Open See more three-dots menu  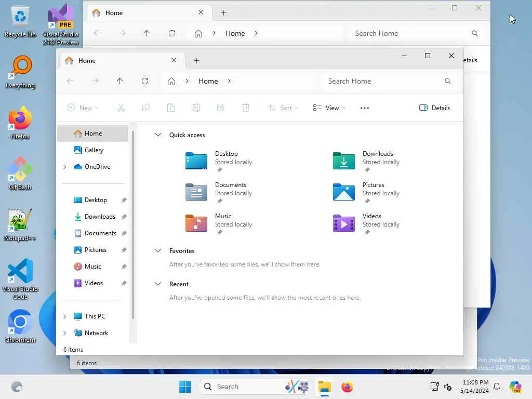click(365, 108)
